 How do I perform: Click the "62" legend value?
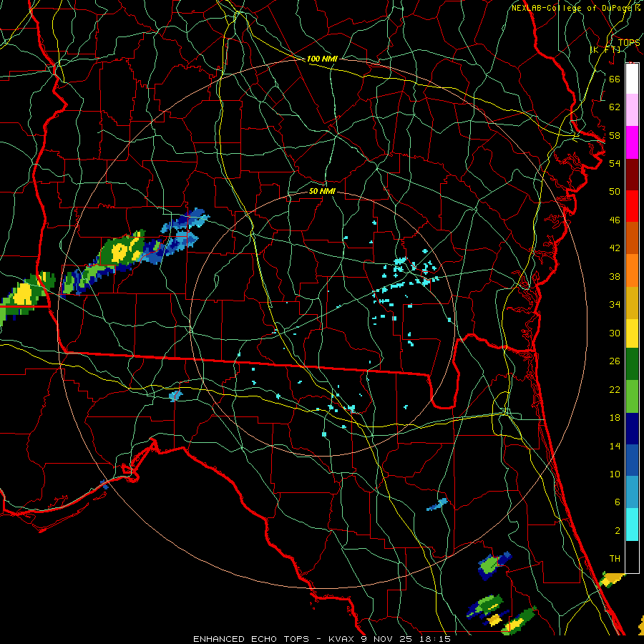click(x=615, y=107)
